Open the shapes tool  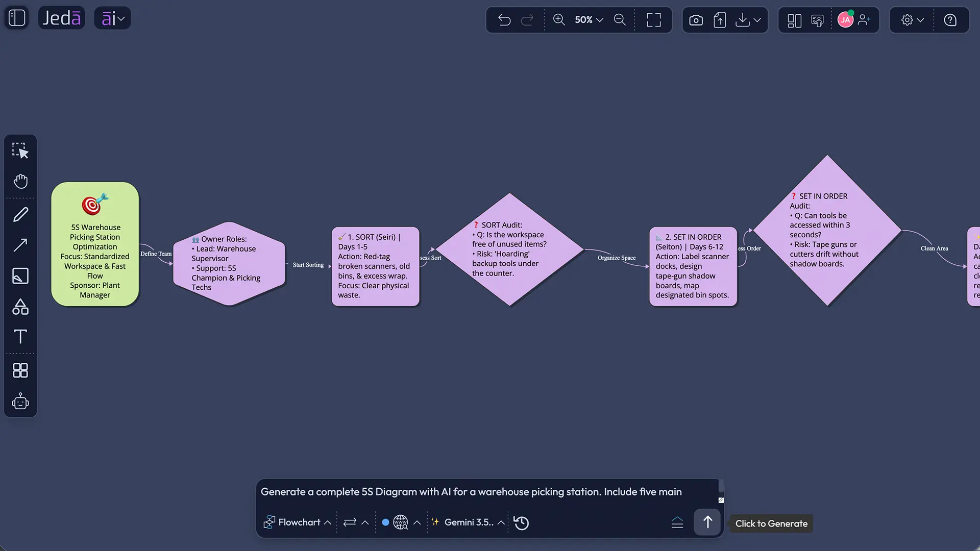[x=20, y=307]
